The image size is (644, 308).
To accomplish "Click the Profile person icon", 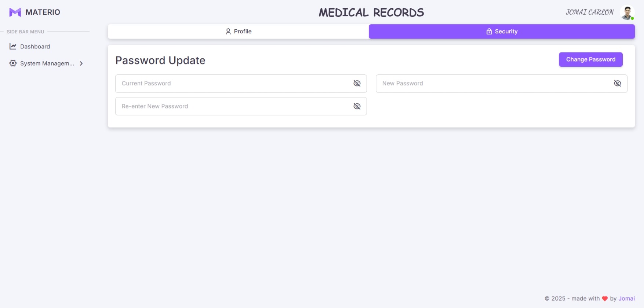I will pyautogui.click(x=228, y=32).
